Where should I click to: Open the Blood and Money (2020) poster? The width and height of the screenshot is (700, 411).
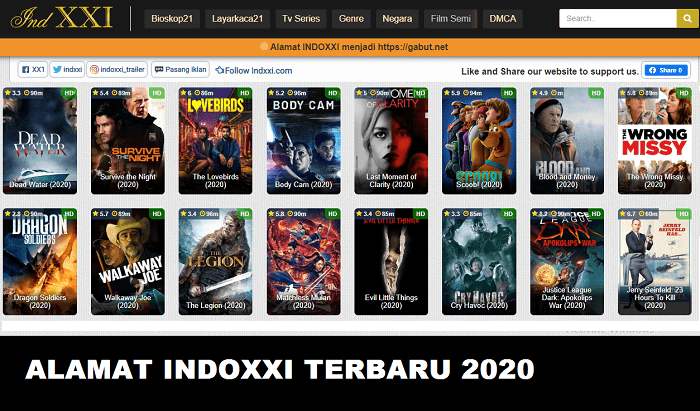pyautogui.click(x=567, y=141)
